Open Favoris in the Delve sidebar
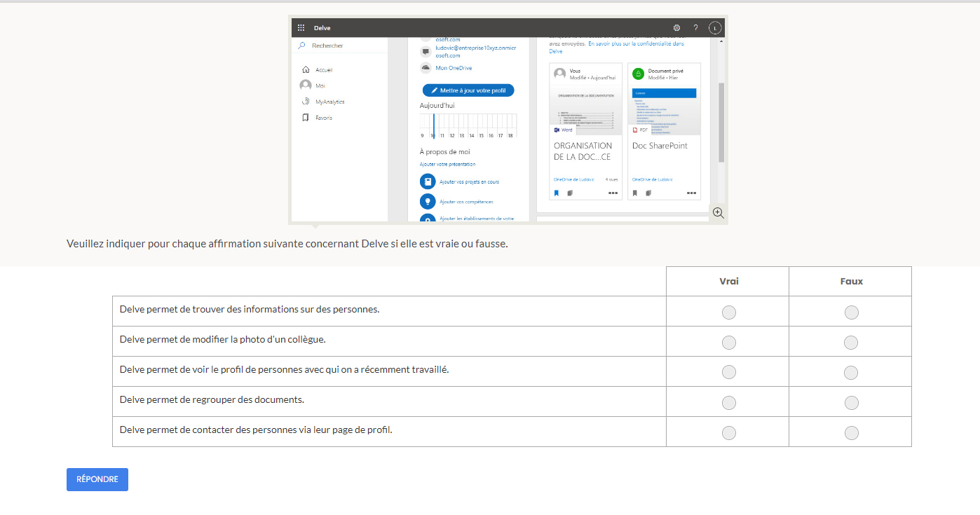This screenshot has width=980, height=515. click(x=324, y=118)
